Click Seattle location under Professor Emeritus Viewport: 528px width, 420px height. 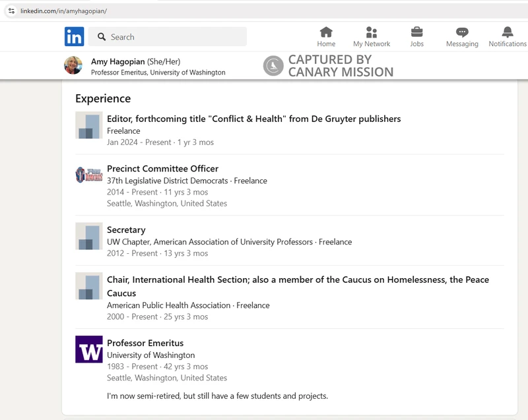coord(167,378)
